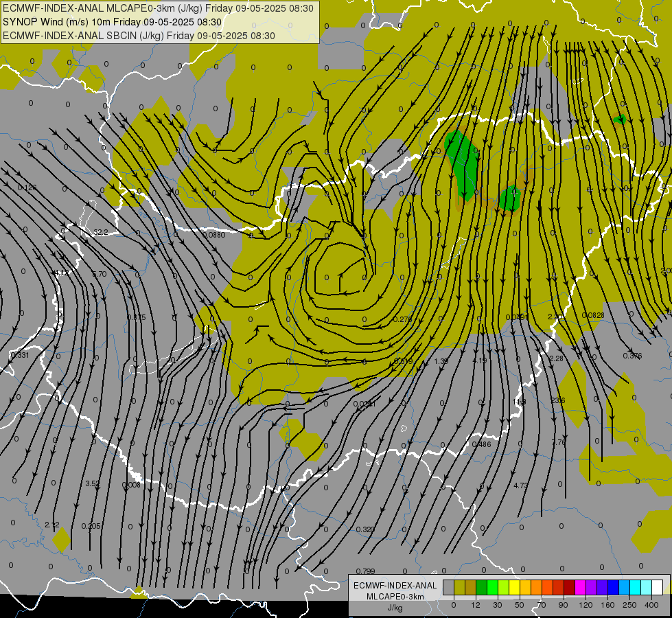This screenshot has height=618, width=672.
Task: Click the 0.276 value on the map
Action: (x=402, y=319)
